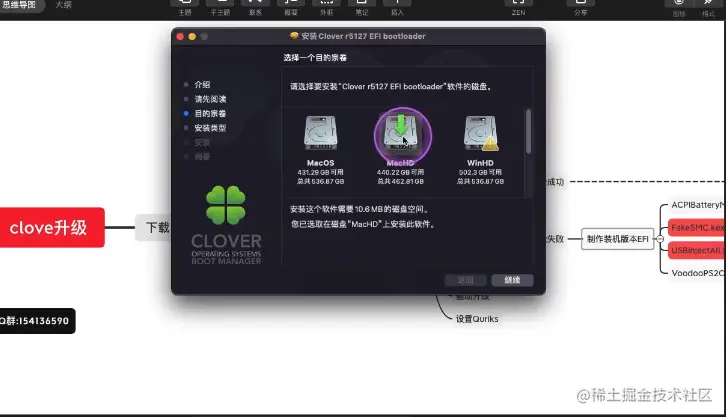Click the 返回 (Back) button in installer
Screen dimensions: 726x417
tap(465, 280)
